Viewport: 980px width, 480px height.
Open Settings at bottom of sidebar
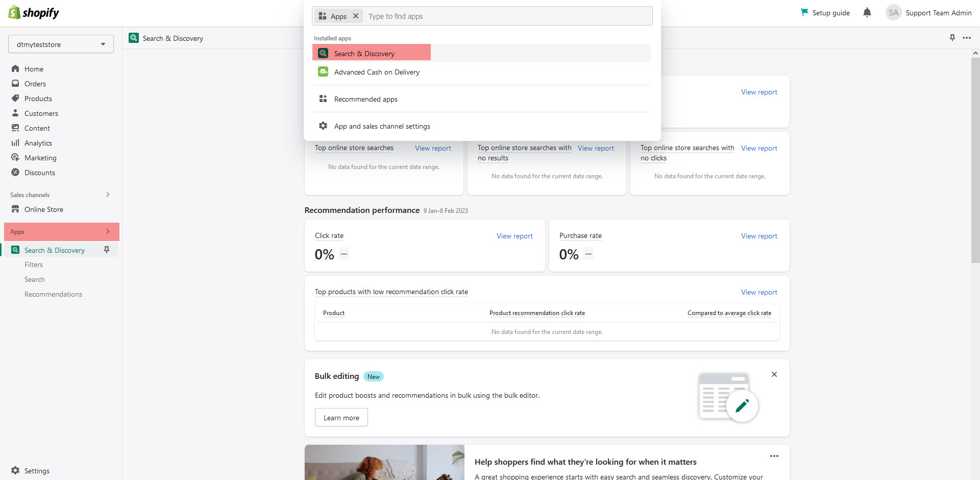click(37, 471)
